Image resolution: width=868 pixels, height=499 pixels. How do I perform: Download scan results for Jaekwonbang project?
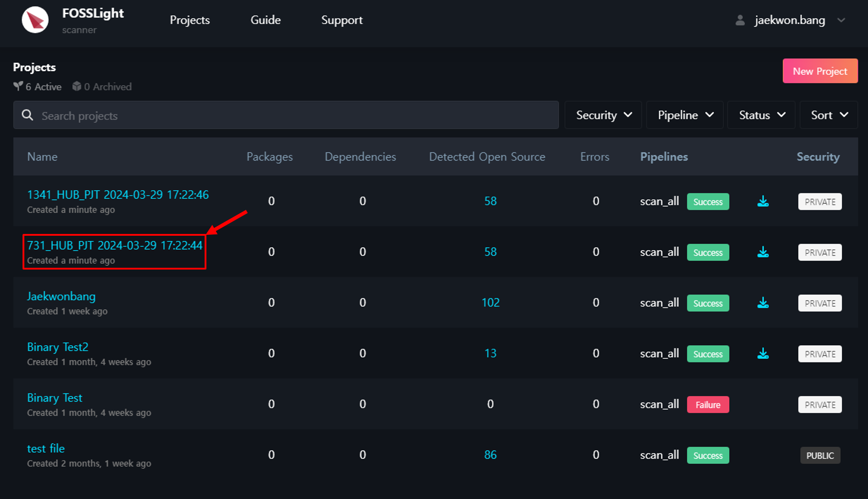763,302
